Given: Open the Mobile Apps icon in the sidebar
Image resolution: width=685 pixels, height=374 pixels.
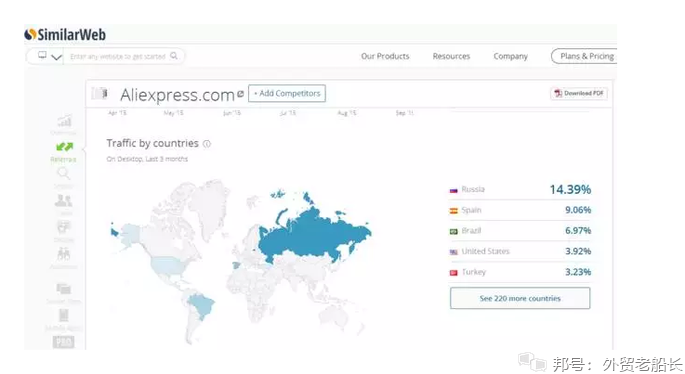Looking at the screenshot, I should [x=63, y=315].
